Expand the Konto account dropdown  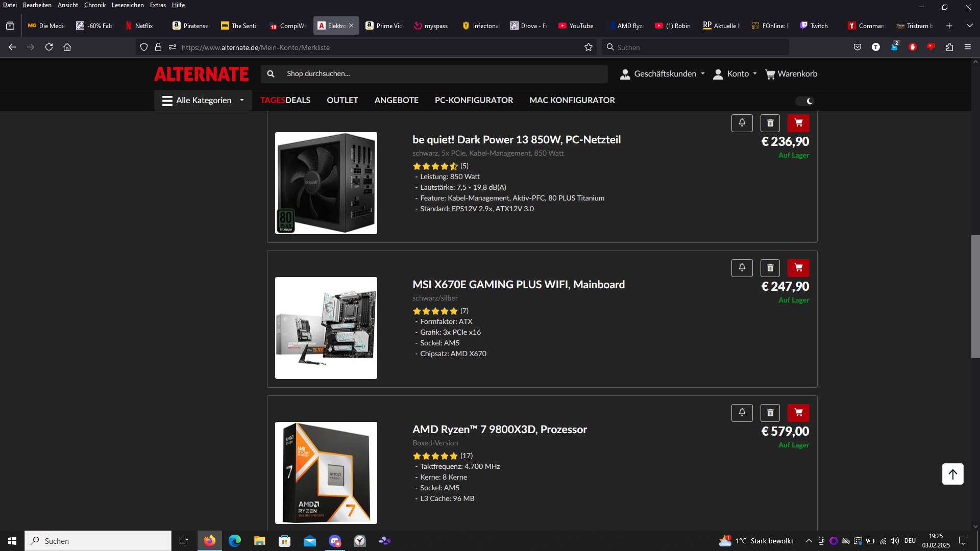click(735, 74)
